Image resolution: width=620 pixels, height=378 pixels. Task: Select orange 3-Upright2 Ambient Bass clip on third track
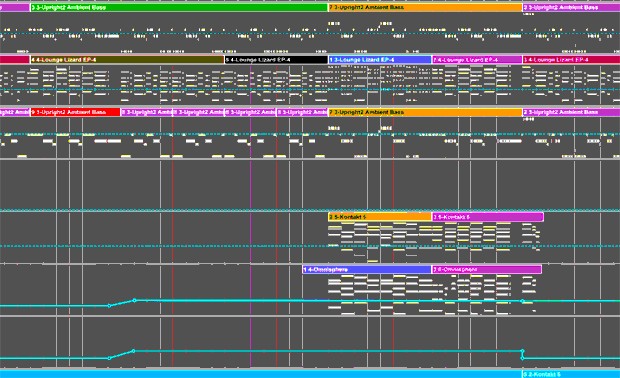(425, 112)
